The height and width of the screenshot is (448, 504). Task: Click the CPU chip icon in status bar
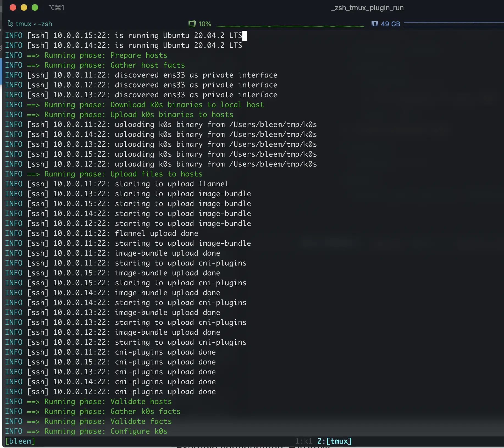[192, 24]
